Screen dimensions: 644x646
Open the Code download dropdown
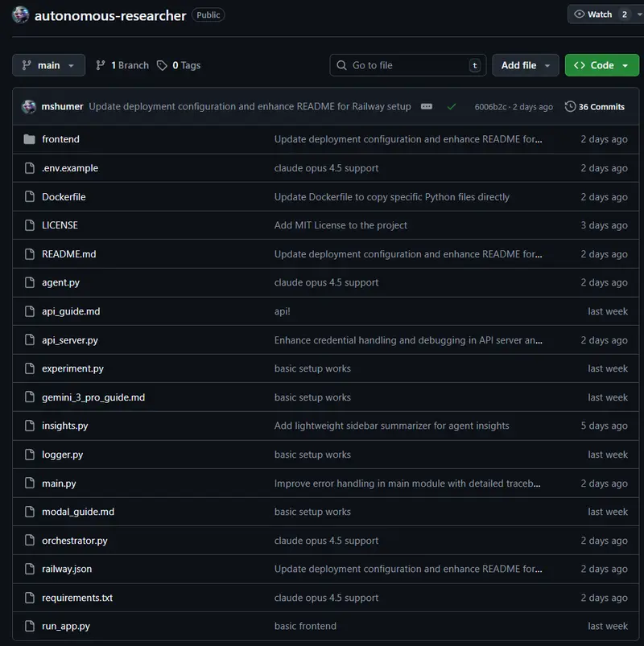tap(601, 65)
